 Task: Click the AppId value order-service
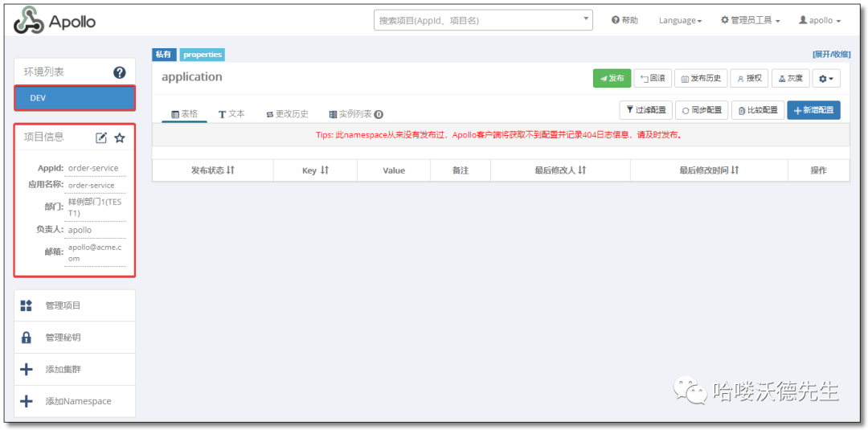point(93,168)
